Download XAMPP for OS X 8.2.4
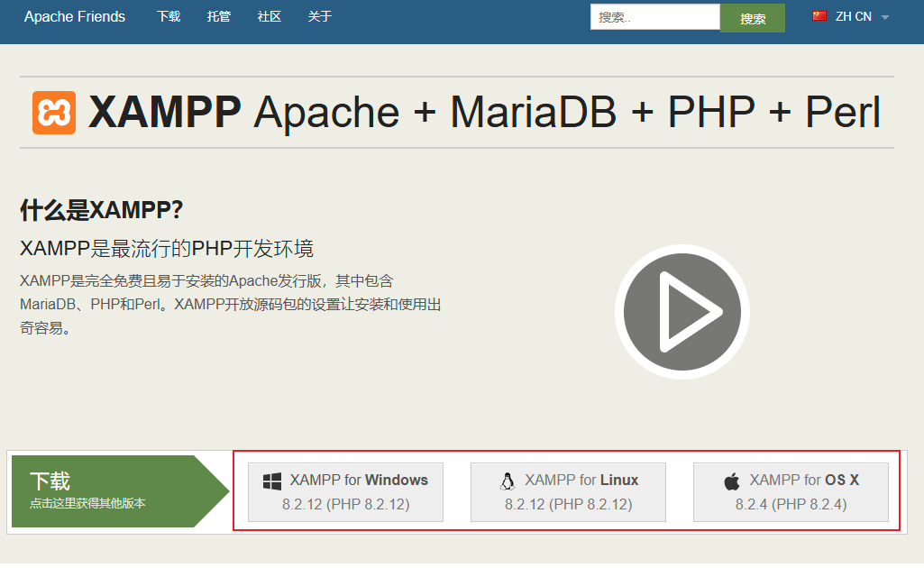 (791, 492)
